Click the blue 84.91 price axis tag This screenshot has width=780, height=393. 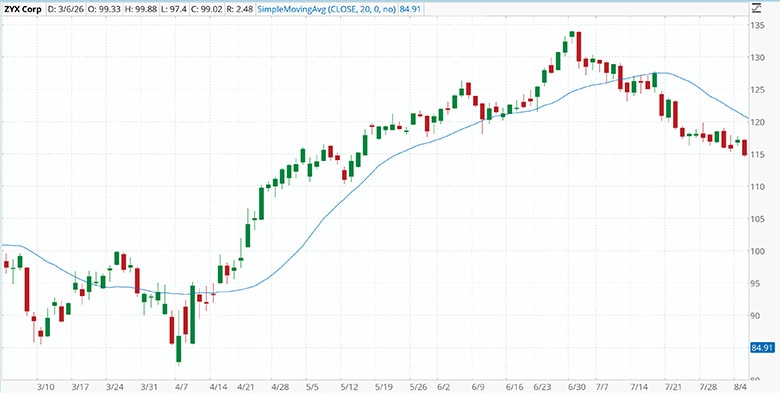coord(762,348)
